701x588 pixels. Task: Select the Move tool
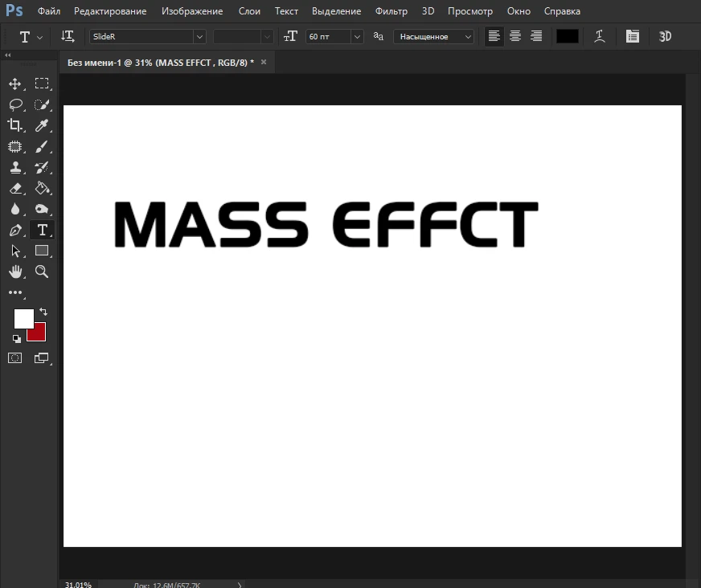pyautogui.click(x=15, y=83)
